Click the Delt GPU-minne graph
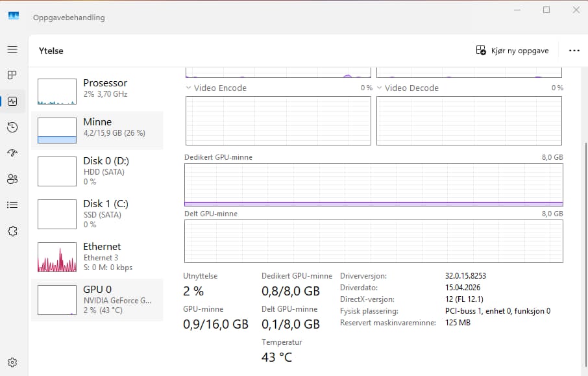588x376 pixels. click(373, 242)
